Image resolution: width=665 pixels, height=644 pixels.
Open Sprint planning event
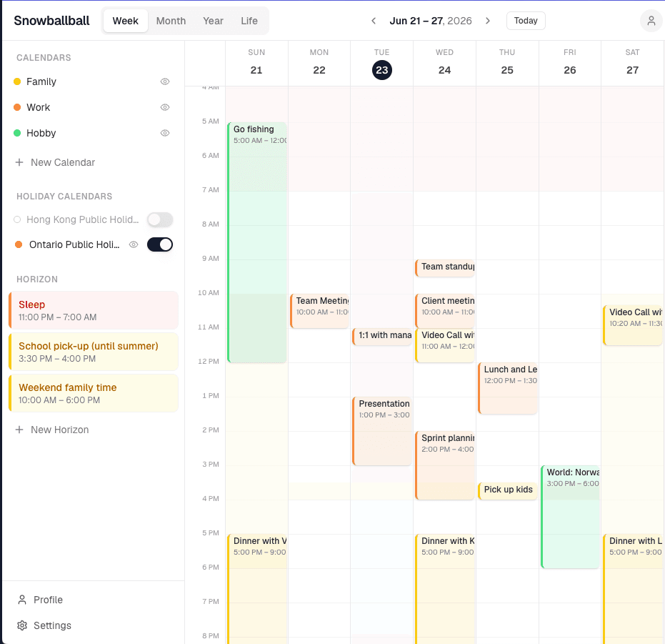[444, 466]
